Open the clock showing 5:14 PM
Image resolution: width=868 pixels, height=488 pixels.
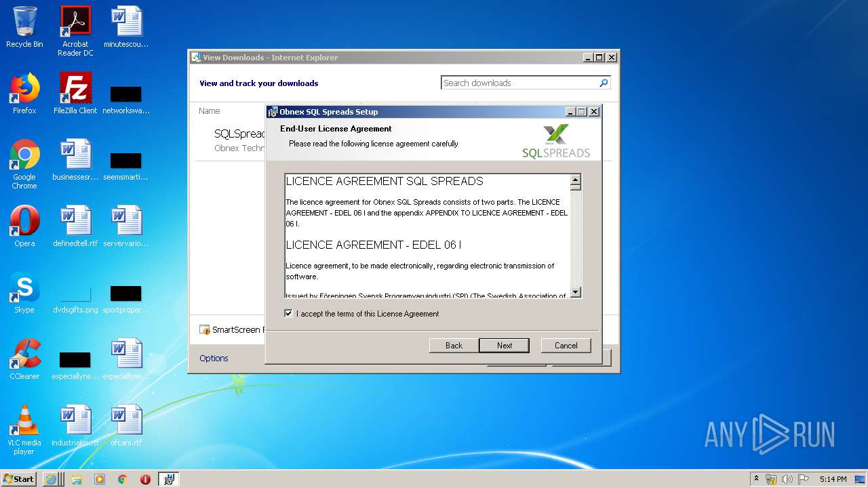(x=833, y=479)
